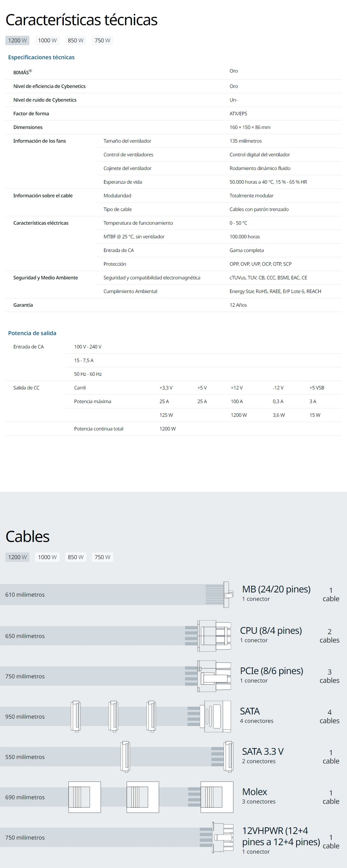Click the rightmost SATA 3.3 V connector illustration
Image resolution: width=347 pixels, height=868 pixels.
pyautogui.click(x=228, y=757)
